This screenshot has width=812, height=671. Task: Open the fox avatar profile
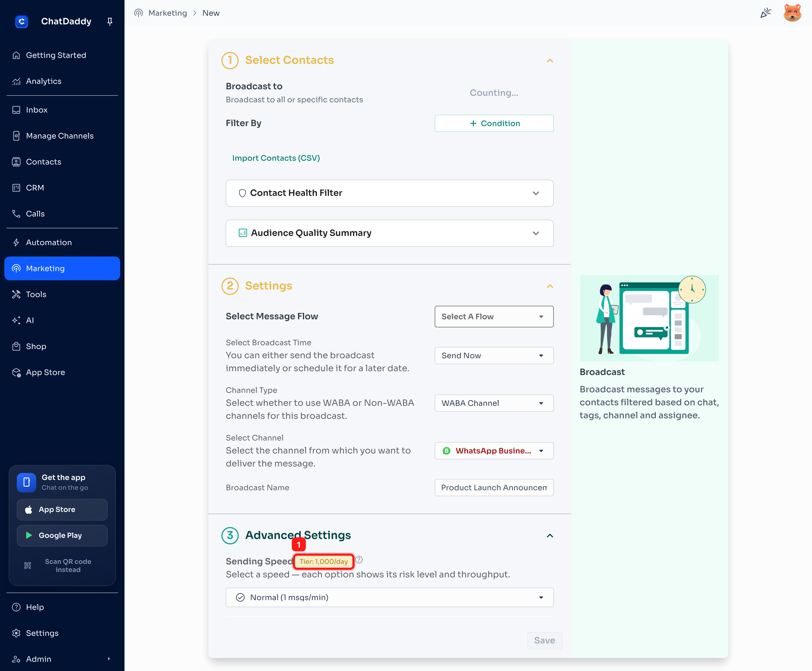[792, 13]
